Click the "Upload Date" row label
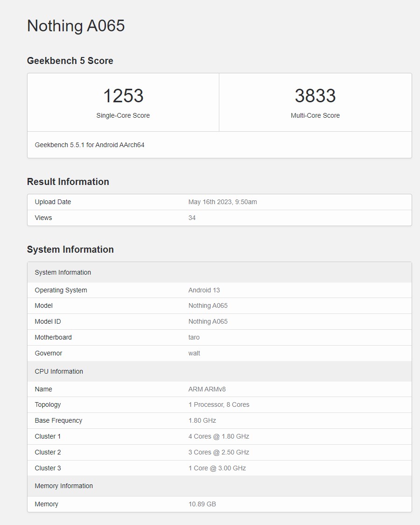 click(53, 202)
